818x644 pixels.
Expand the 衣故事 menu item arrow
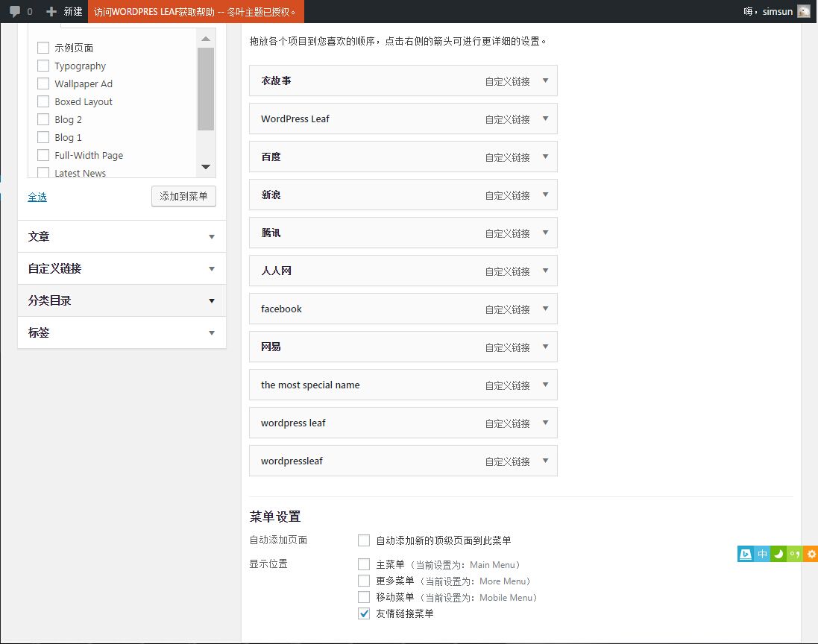coord(545,80)
